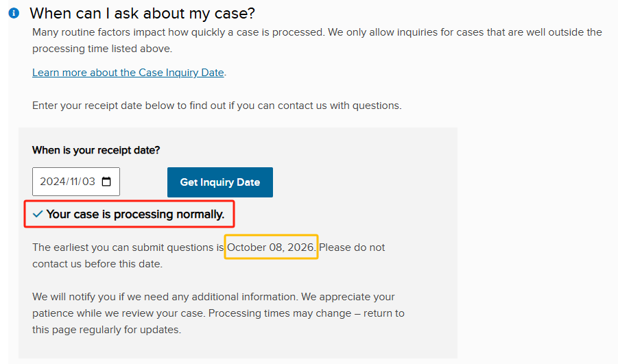This screenshot has width=618, height=364.
Task: Select the day 03 in date field
Action: pos(88,181)
